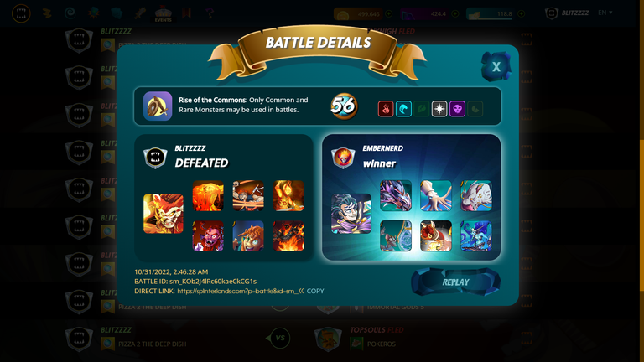View the winner's summoner card thumbnail
This screenshot has width=644, height=362.
pos(351,214)
